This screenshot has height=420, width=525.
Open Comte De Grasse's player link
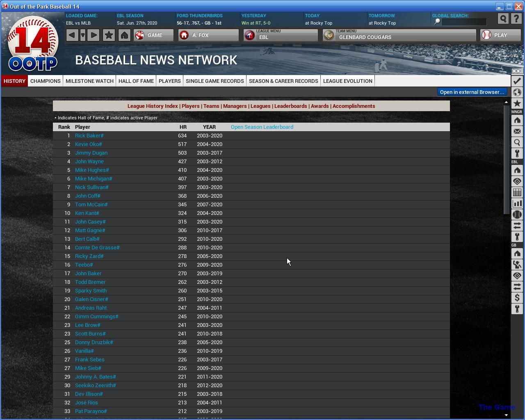97,247
